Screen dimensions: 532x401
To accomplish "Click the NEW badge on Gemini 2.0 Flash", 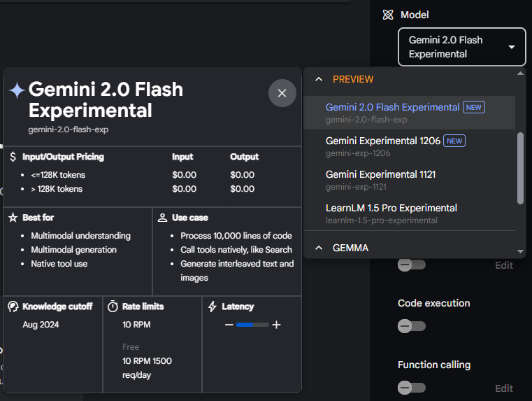I will tap(474, 107).
